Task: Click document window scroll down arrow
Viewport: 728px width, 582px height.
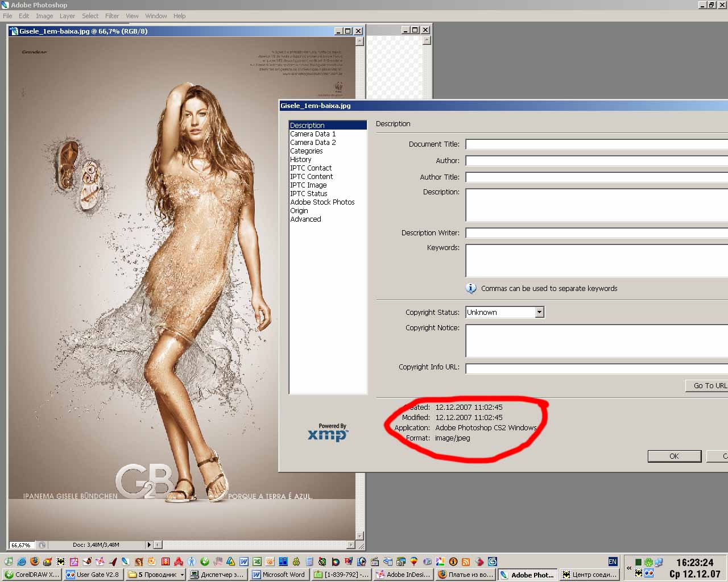Action: pos(359,535)
